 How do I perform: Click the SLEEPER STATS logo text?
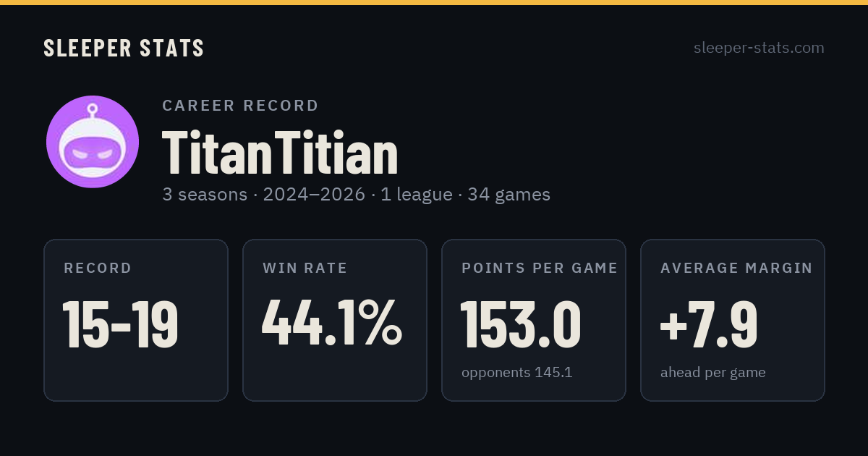pyautogui.click(x=124, y=48)
